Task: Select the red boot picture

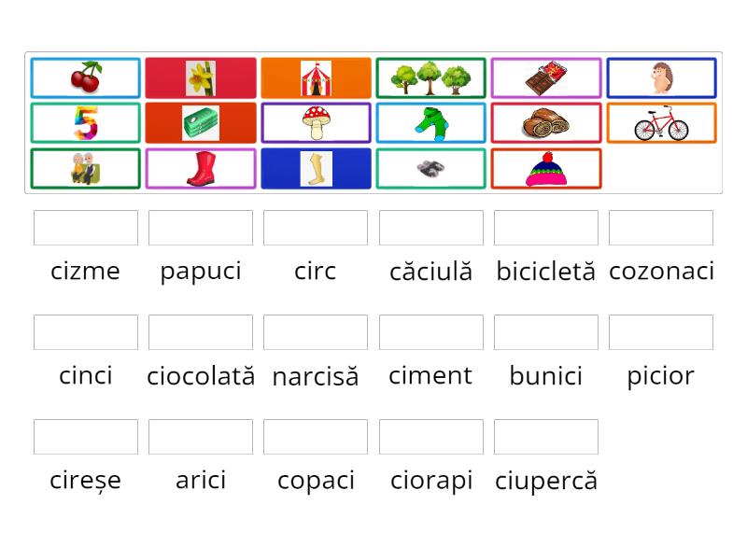Action: coord(200,168)
